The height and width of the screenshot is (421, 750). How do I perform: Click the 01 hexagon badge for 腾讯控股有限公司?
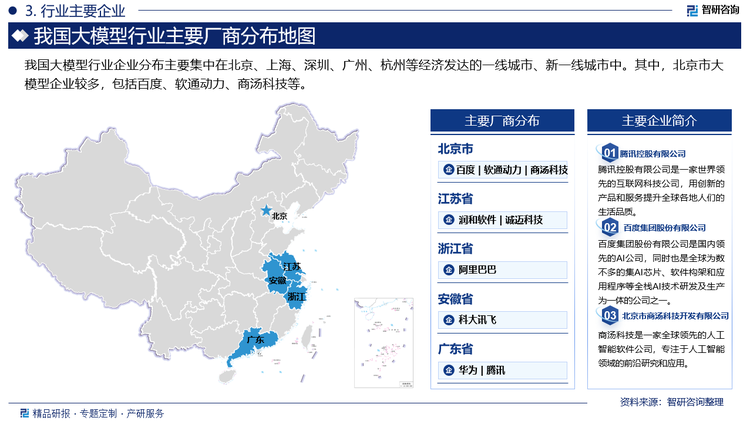point(609,153)
